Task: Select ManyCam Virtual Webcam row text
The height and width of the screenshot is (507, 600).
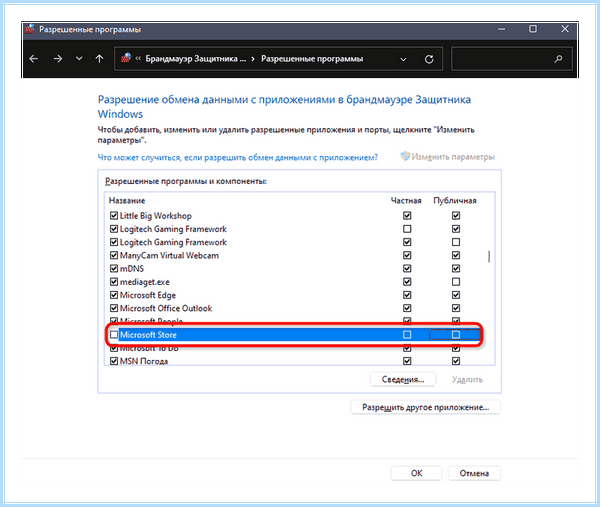Action: click(x=169, y=255)
